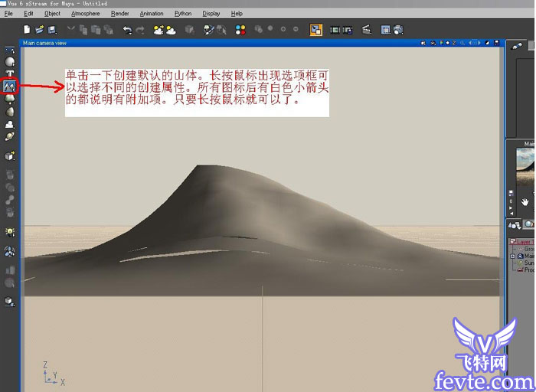Click the Mountain terrain creation tool

(x=9, y=86)
